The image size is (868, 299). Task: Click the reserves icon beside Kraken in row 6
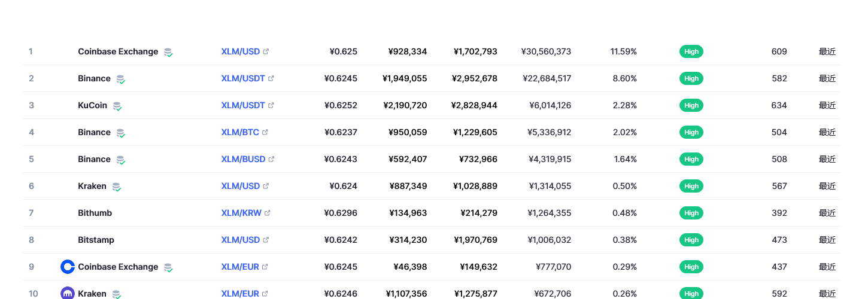[x=116, y=187]
